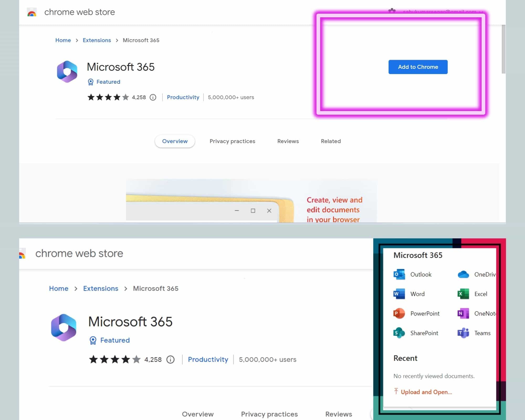Click 'Recent' heading in popup

coord(405,358)
